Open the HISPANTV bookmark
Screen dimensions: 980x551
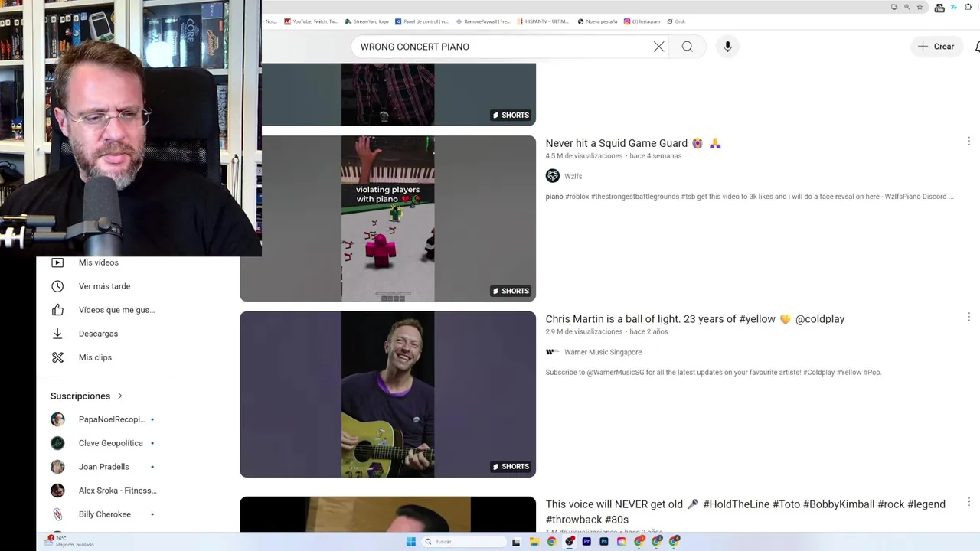543,21
